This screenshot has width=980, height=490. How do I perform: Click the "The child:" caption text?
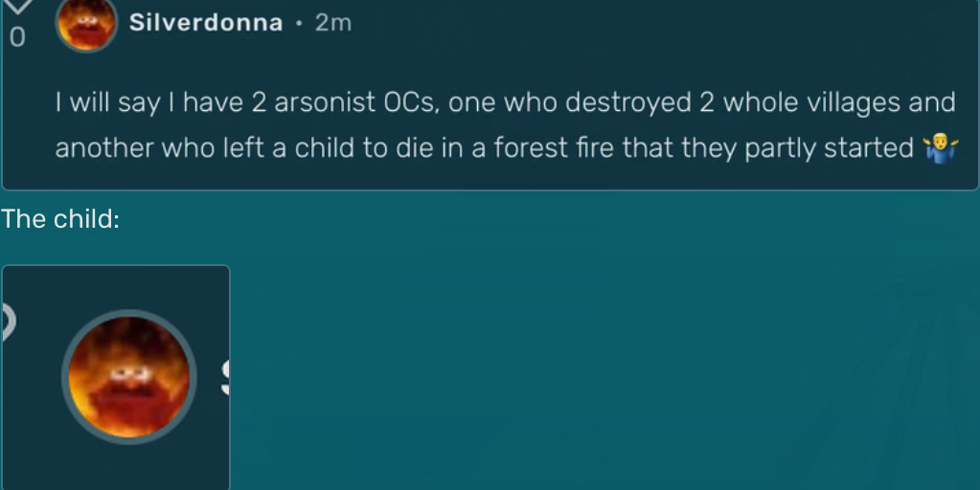pos(60,219)
